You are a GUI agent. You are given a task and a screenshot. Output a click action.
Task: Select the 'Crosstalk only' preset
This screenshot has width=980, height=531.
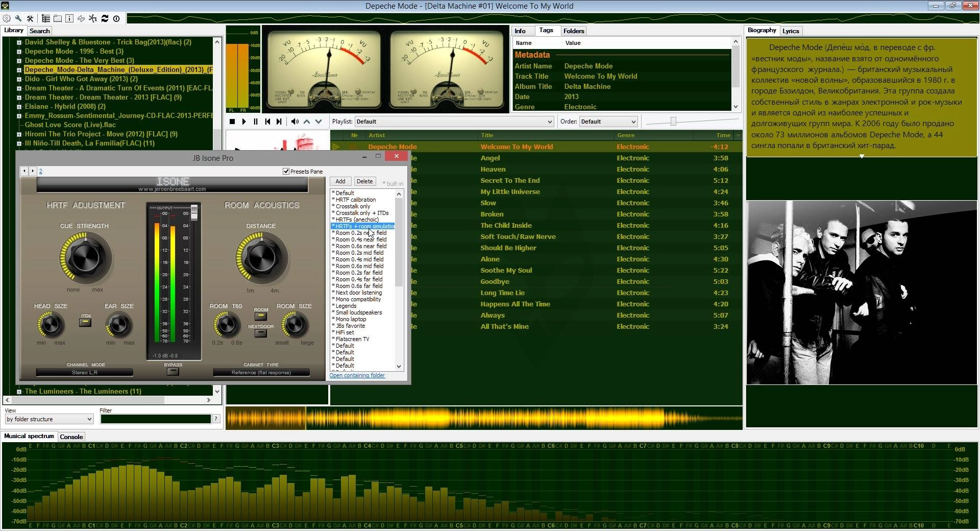pos(353,206)
